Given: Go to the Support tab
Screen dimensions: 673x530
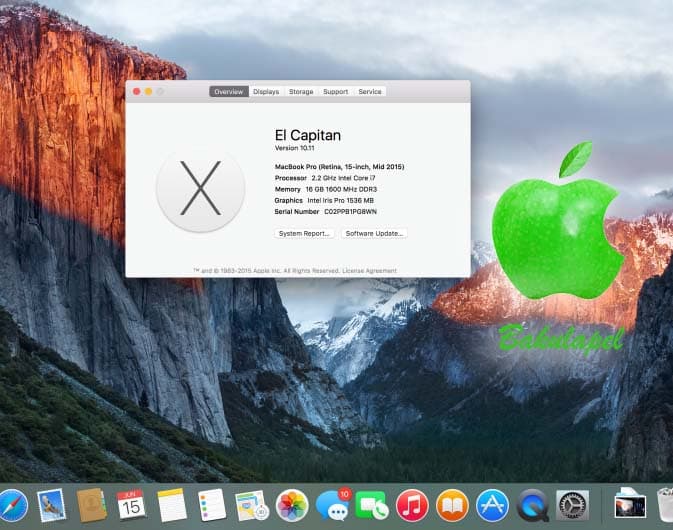Looking at the screenshot, I should click(336, 91).
